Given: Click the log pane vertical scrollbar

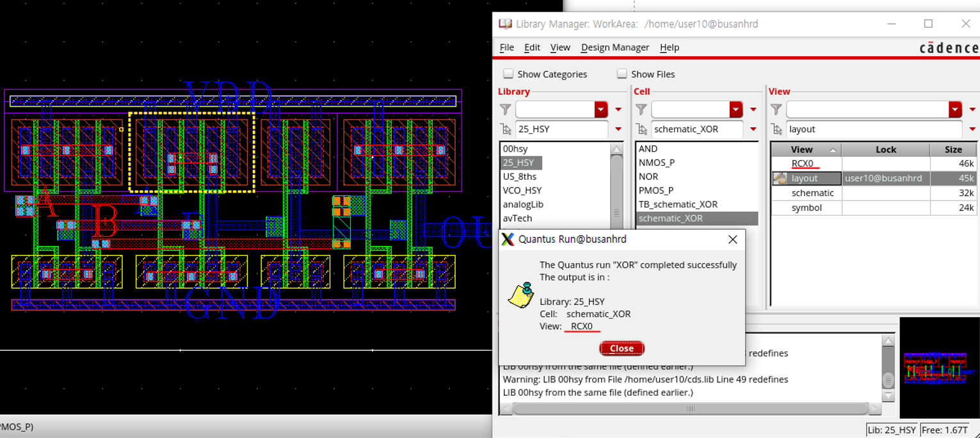Looking at the screenshot, I should tap(888, 368).
